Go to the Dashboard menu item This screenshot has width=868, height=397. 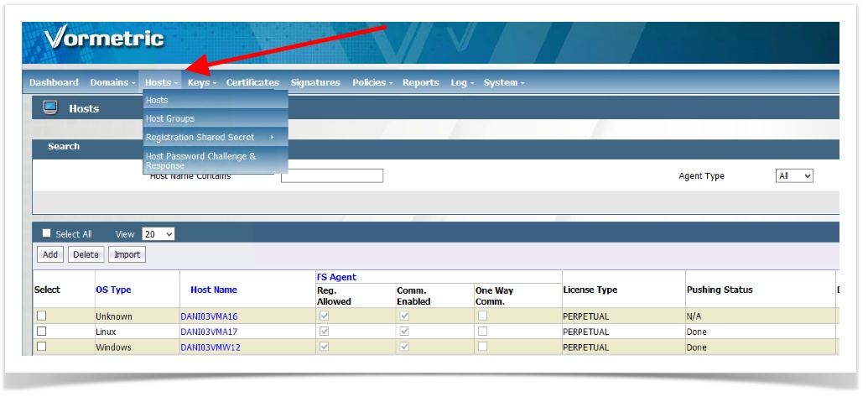click(54, 82)
